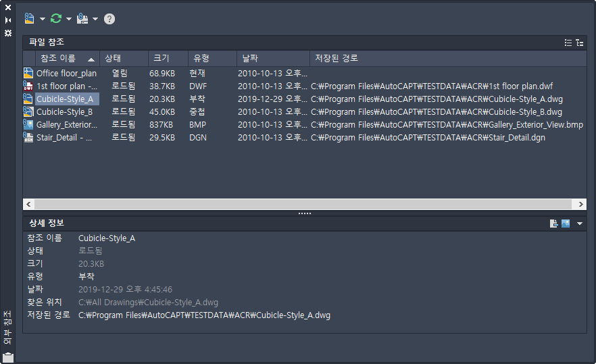
Task: Click the pane splitter dotted grip
Action: click(305, 213)
